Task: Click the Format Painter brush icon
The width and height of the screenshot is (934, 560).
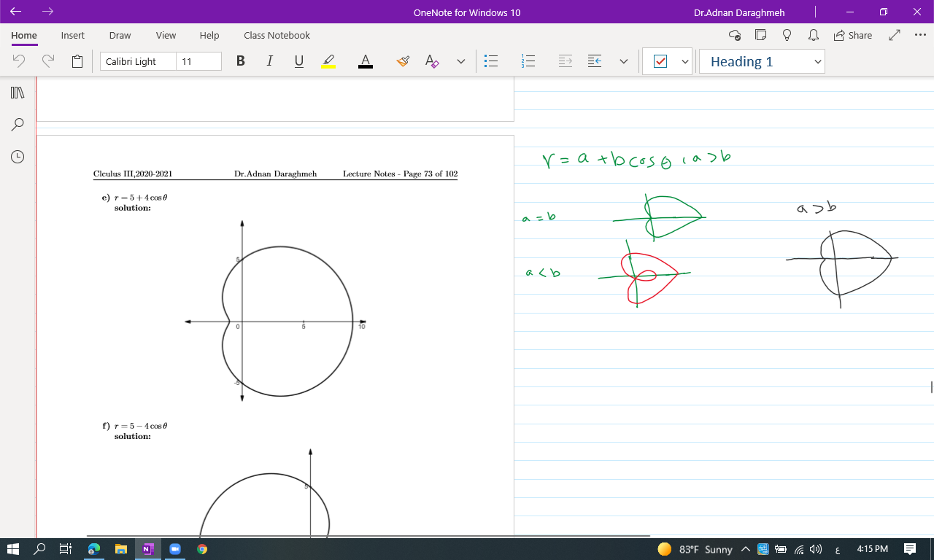Action: tap(403, 61)
